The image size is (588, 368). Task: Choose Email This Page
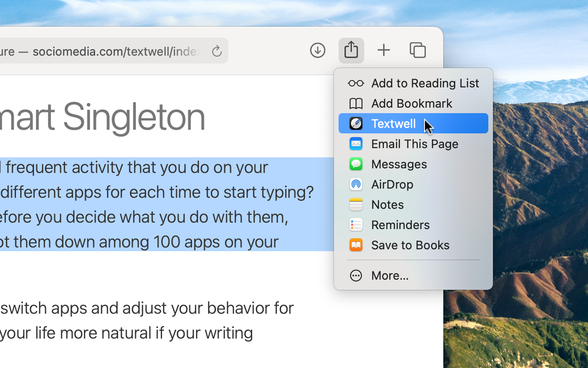[413, 144]
